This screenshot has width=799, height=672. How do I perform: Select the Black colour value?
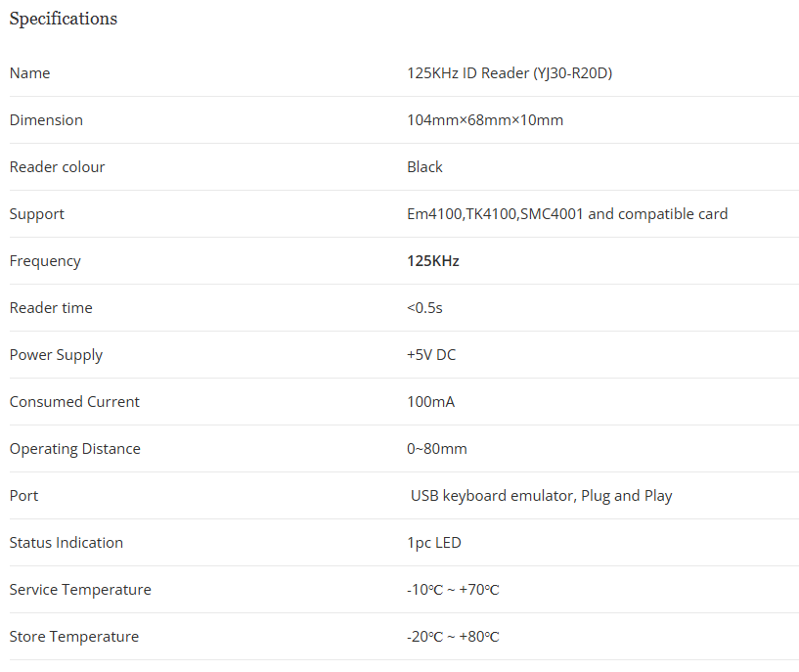click(424, 167)
